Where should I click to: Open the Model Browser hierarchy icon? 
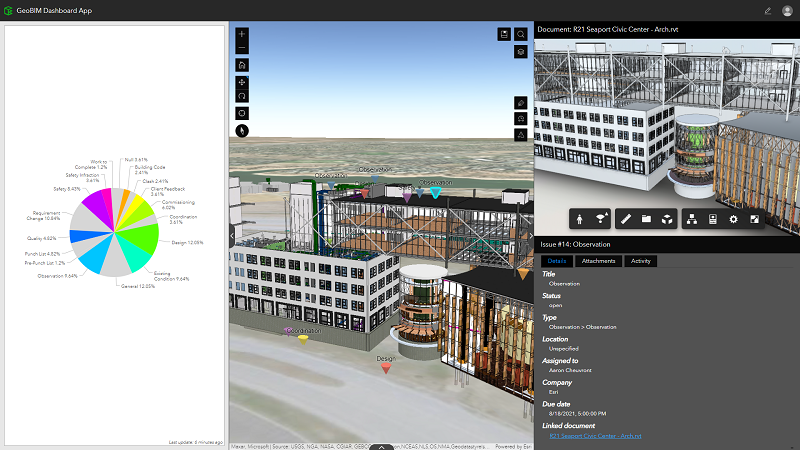pos(691,218)
